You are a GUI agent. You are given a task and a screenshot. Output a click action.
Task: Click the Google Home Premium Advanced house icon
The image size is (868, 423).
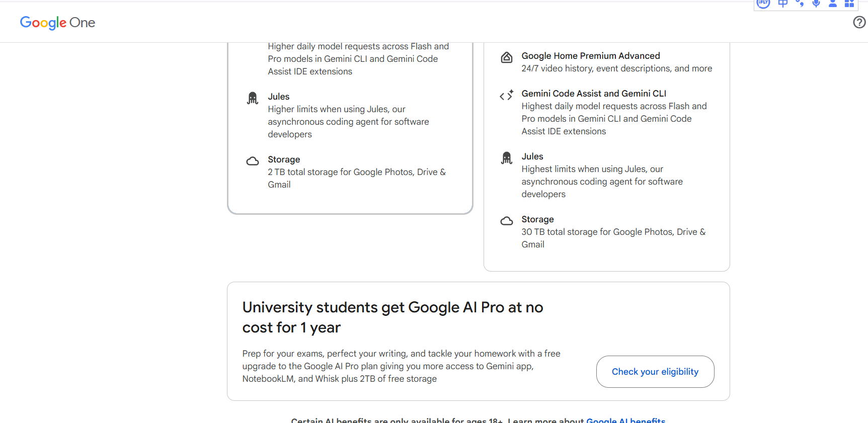click(507, 57)
